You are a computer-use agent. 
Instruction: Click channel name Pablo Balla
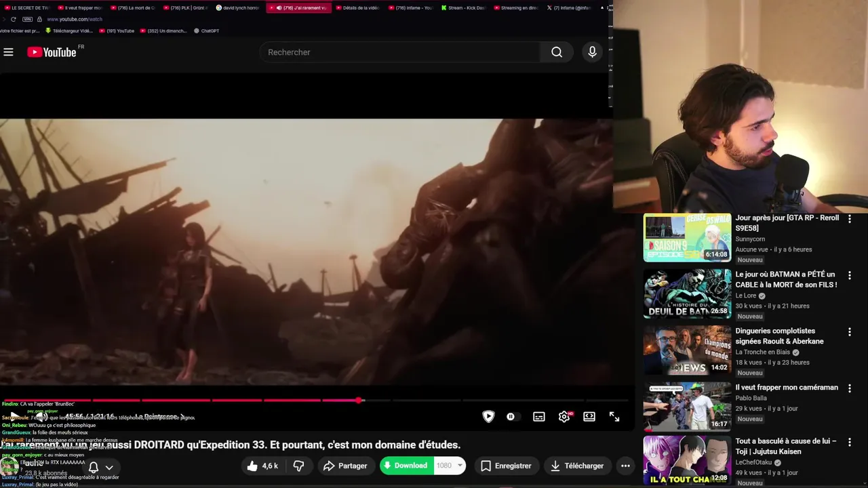click(x=751, y=398)
